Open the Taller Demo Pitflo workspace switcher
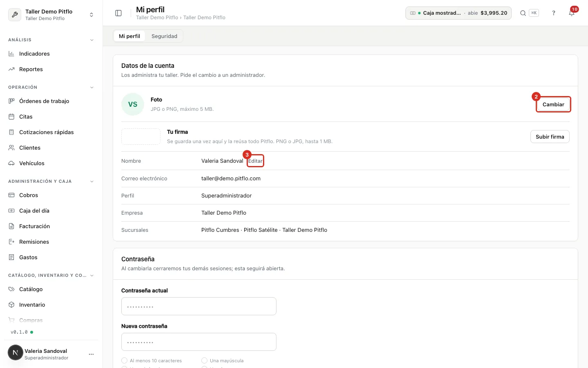The height and width of the screenshot is (368, 588). (x=51, y=14)
